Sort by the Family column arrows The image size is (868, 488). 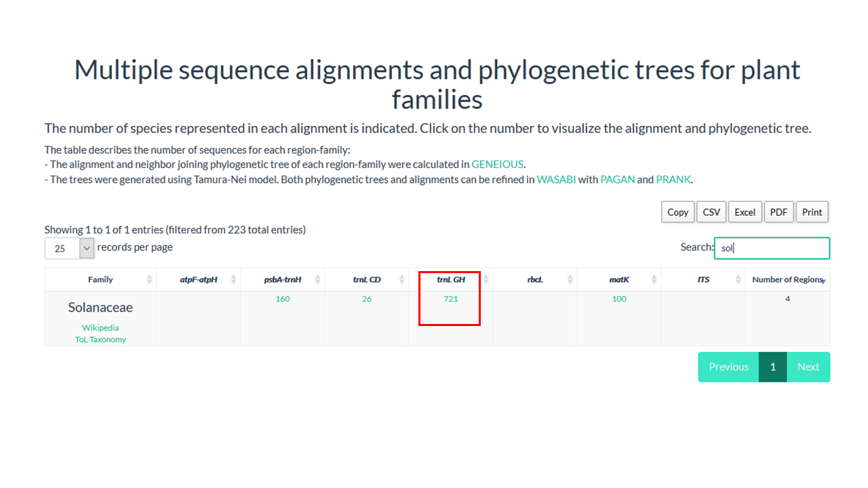pyautogui.click(x=149, y=279)
